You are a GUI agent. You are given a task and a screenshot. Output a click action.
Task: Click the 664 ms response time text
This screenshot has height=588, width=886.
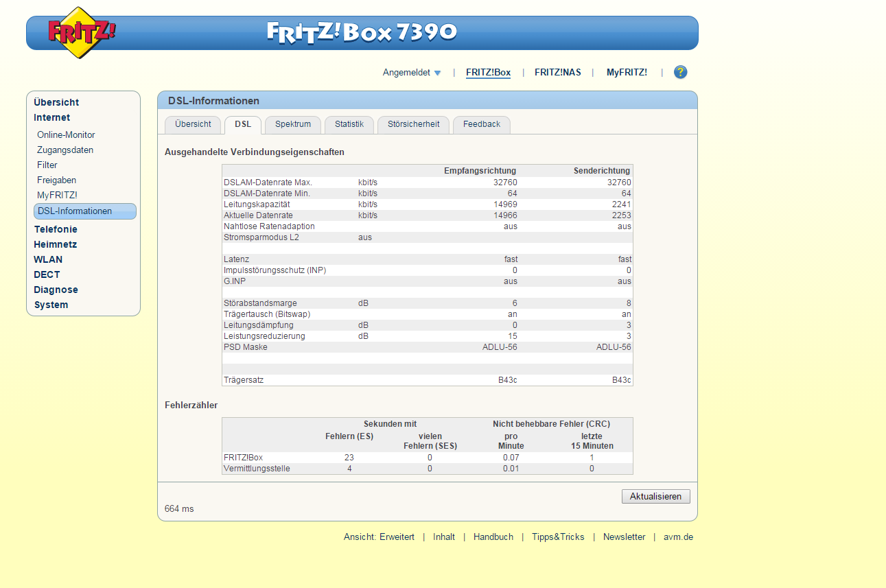click(179, 509)
